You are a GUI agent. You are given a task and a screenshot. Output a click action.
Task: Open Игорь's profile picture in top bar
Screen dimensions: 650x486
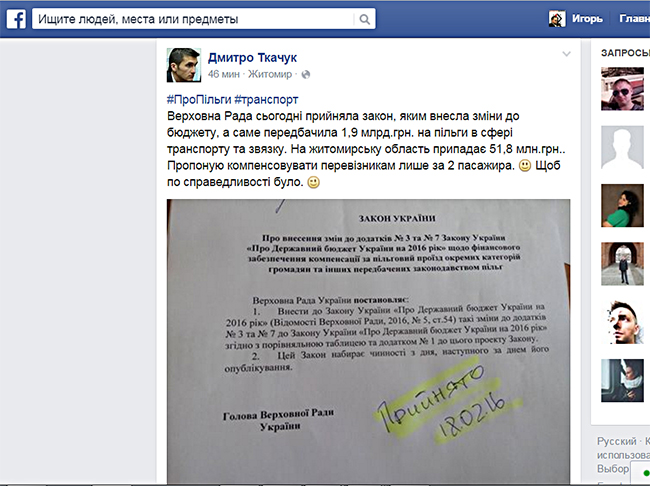tap(557, 19)
